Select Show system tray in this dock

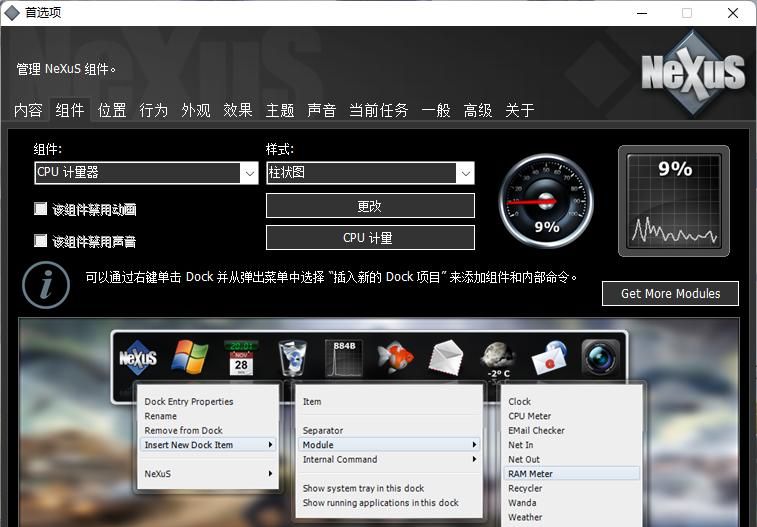pos(364,488)
